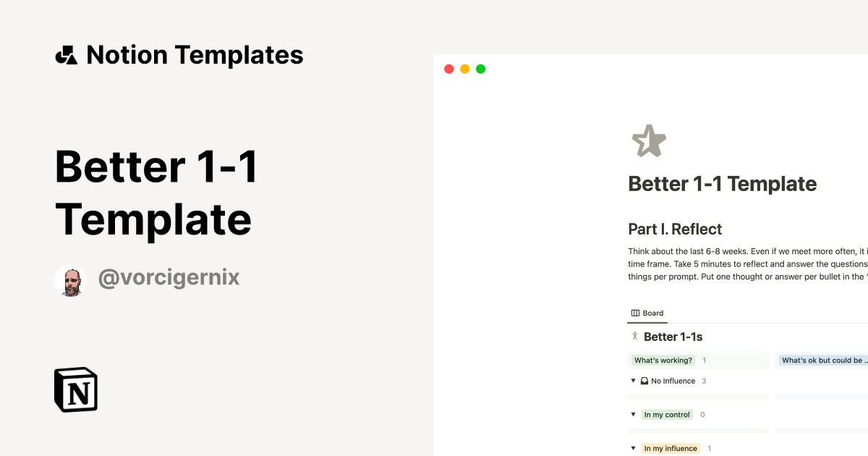
Task: Select the board view icon next to Board
Action: pos(634,313)
